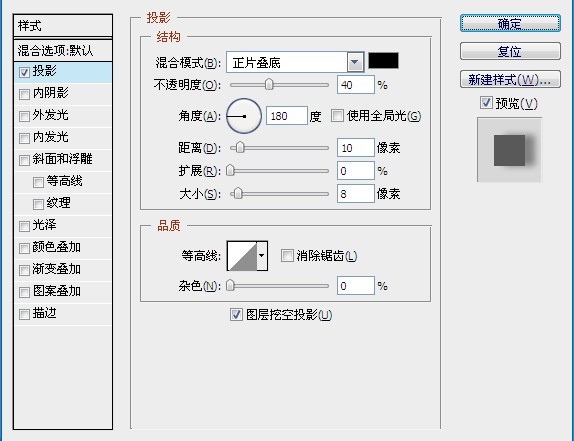
Task: Click the black shadow color swatch
Action: (x=383, y=61)
